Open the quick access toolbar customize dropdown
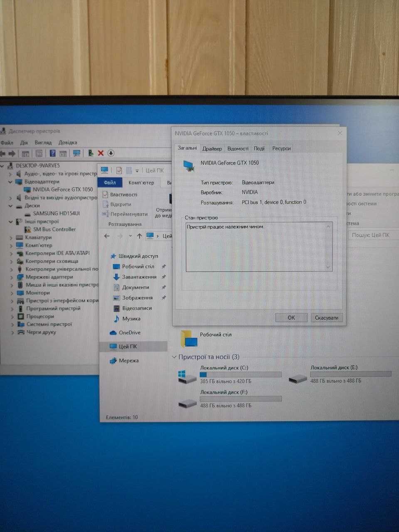The image size is (399, 532). [137, 171]
